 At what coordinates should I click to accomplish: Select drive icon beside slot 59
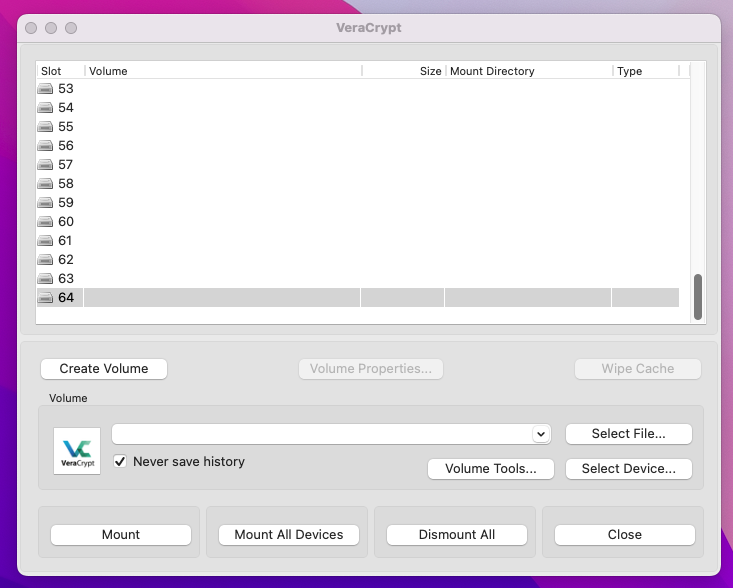tap(45, 203)
